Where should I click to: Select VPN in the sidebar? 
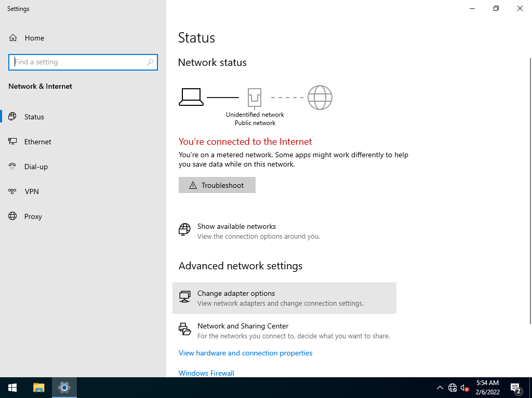(83, 191)
